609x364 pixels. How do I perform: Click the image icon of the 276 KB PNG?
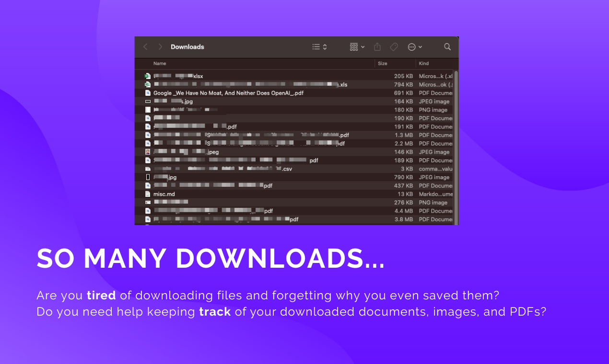pos(148,203)
